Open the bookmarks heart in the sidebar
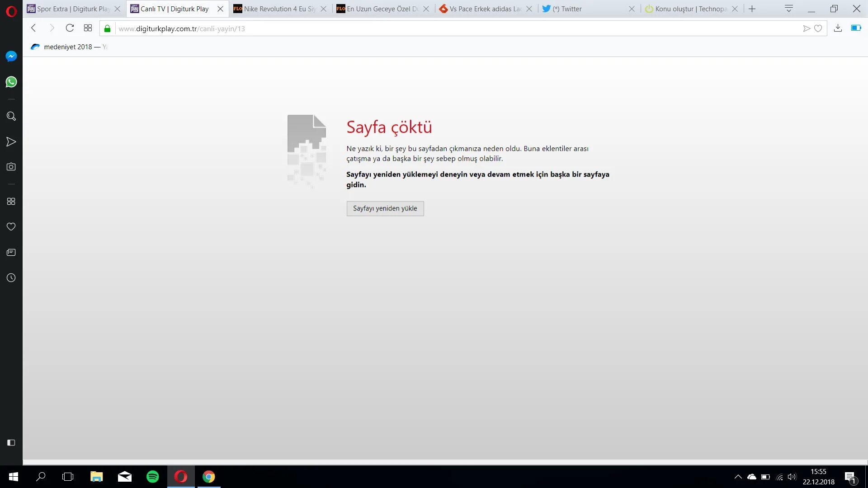868x488 pixels. click(11, 226)
